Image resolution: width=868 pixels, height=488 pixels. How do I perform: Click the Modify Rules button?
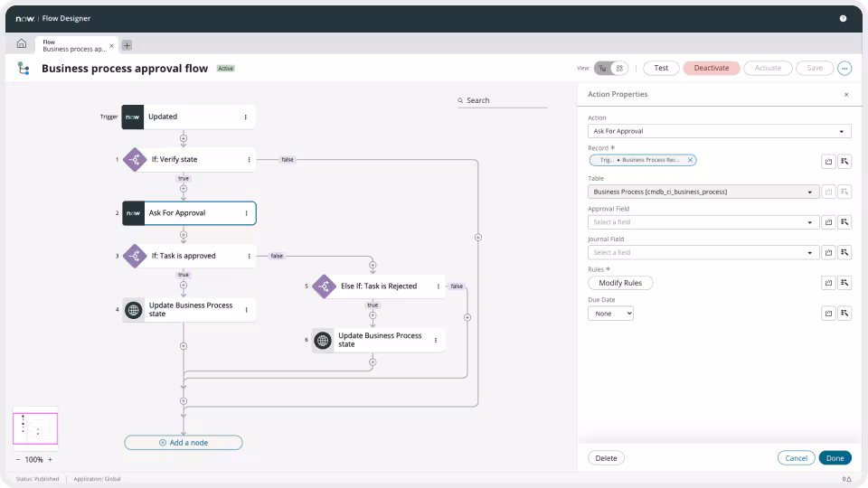point(620,283)
